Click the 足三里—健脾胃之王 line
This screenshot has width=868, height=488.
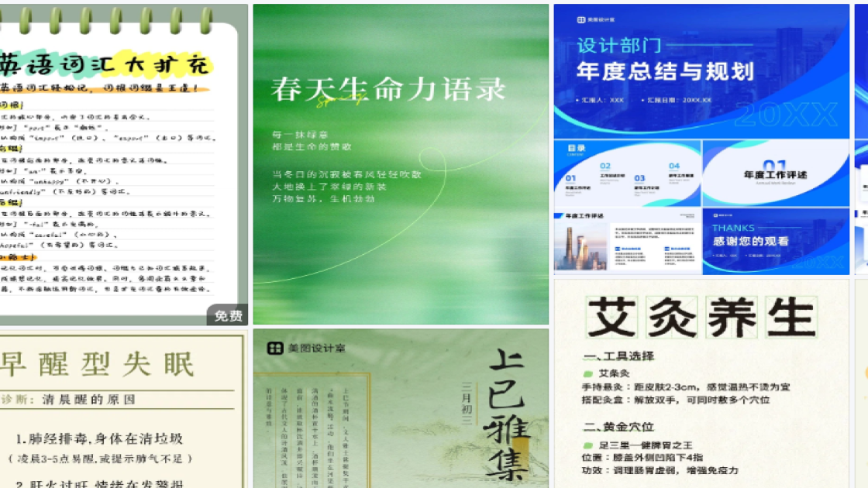pyautogui.click(x=646, y=445)
